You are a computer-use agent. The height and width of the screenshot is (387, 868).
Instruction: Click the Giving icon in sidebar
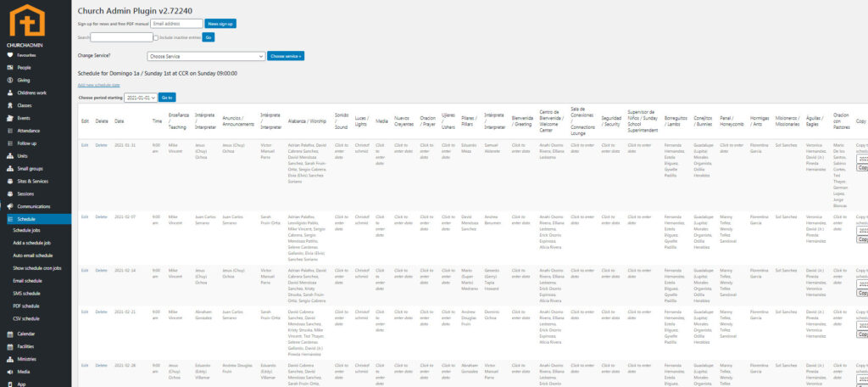point(9,80)
